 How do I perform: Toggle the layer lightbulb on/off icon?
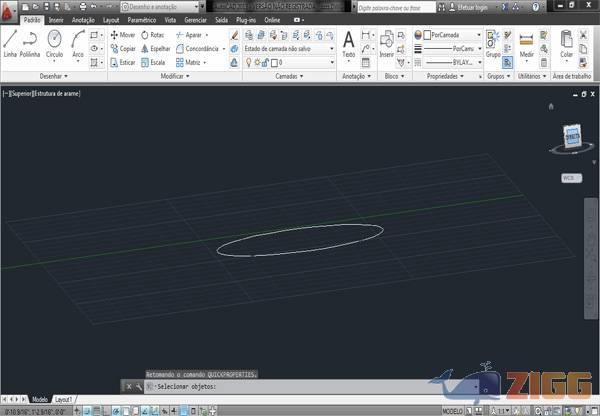pos(248,62)
